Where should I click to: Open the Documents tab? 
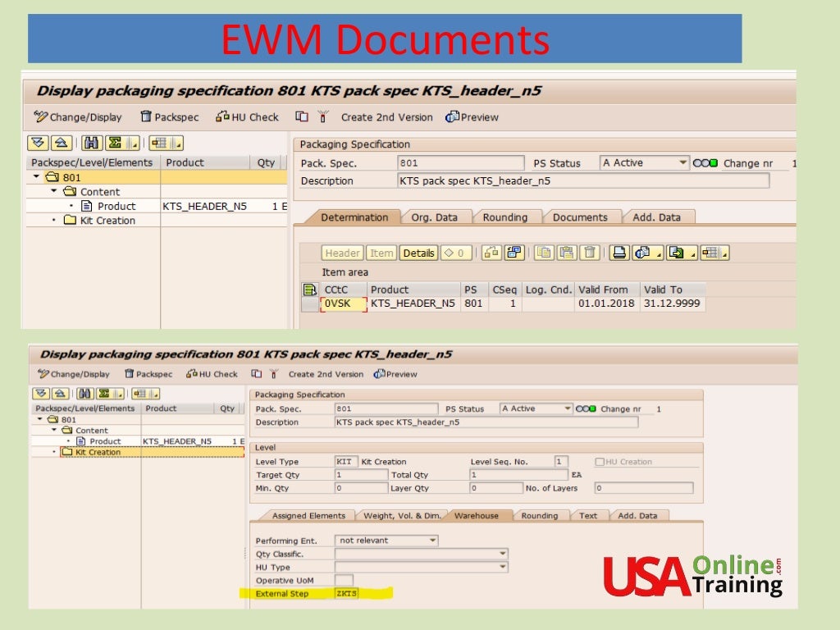click(x=580, y=217)
